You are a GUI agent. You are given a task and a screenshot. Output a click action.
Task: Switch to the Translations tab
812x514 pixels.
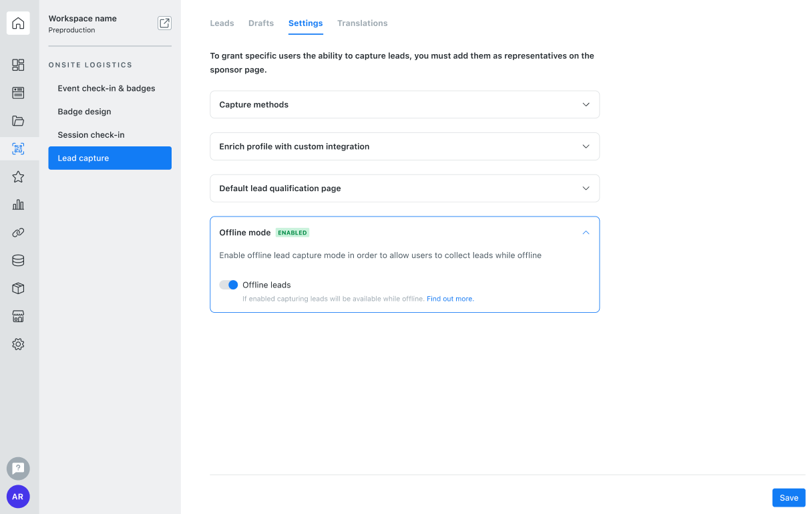[x=363, y=23]
